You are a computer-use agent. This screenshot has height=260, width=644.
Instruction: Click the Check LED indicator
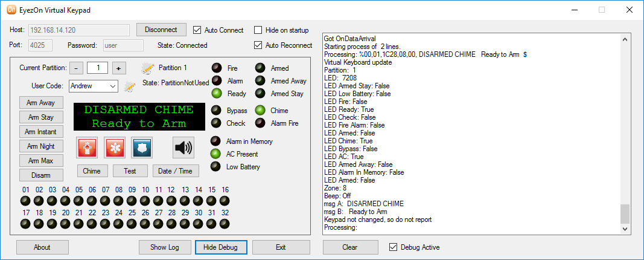(x=215, y=123)
